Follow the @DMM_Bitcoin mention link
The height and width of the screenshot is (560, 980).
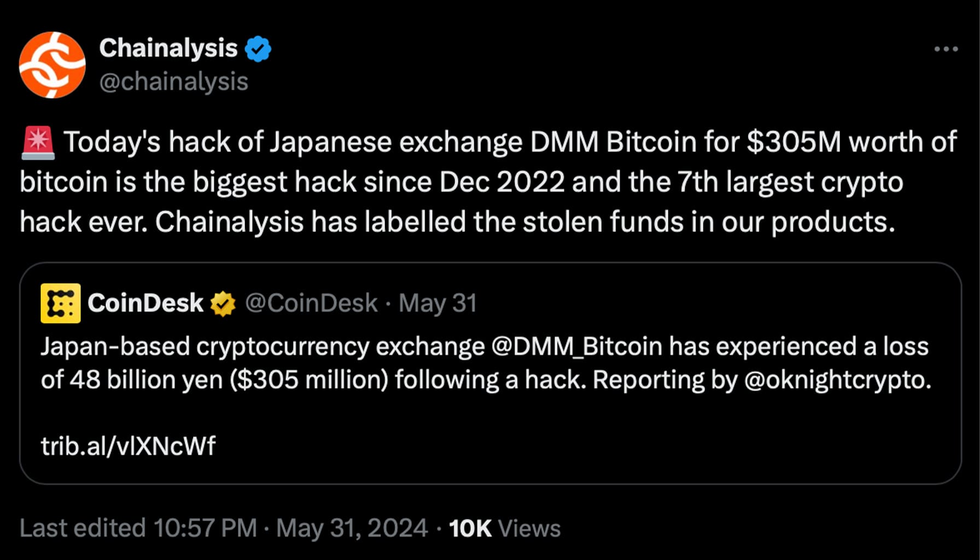tap(577, 347)
